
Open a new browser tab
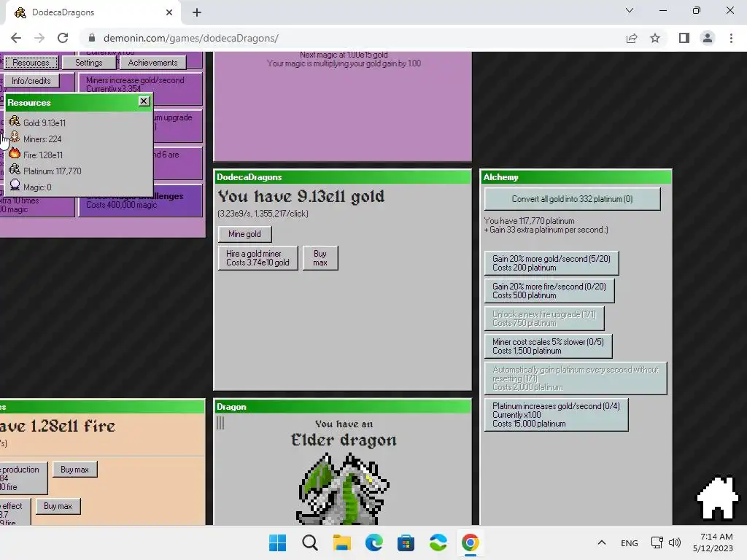[197, 12]
